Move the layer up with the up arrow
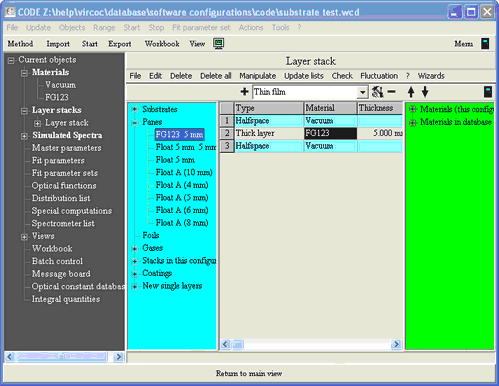 (411, 92)
